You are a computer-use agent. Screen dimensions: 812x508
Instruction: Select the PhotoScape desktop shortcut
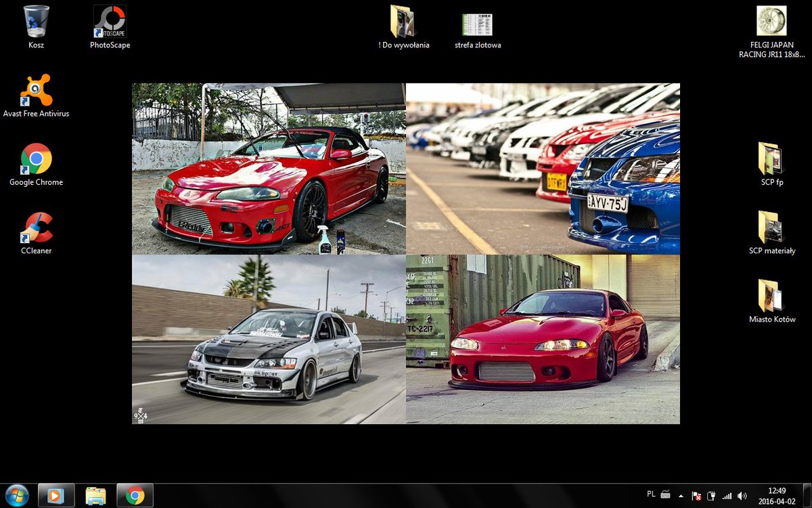110,27
